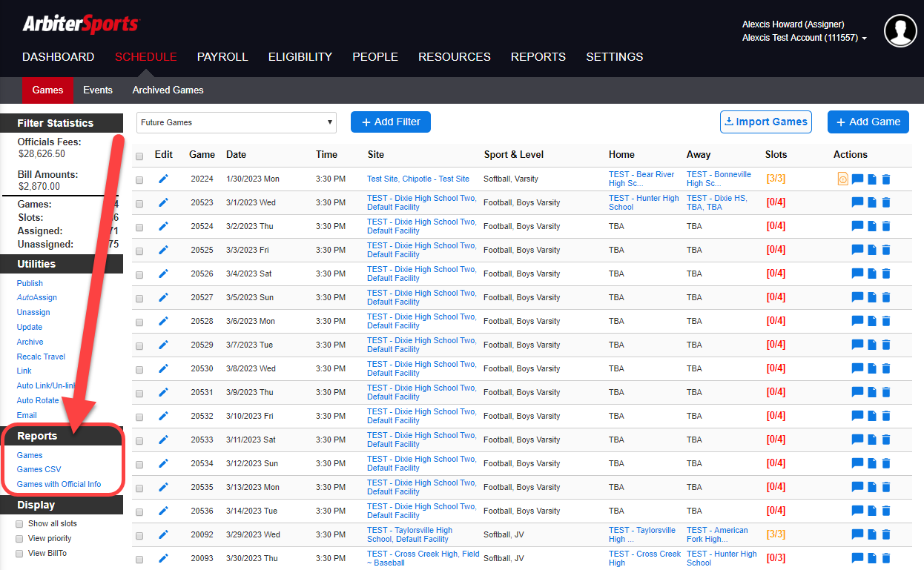
Task: Enable View priority checkbox
Action: (x=20, y=539)
